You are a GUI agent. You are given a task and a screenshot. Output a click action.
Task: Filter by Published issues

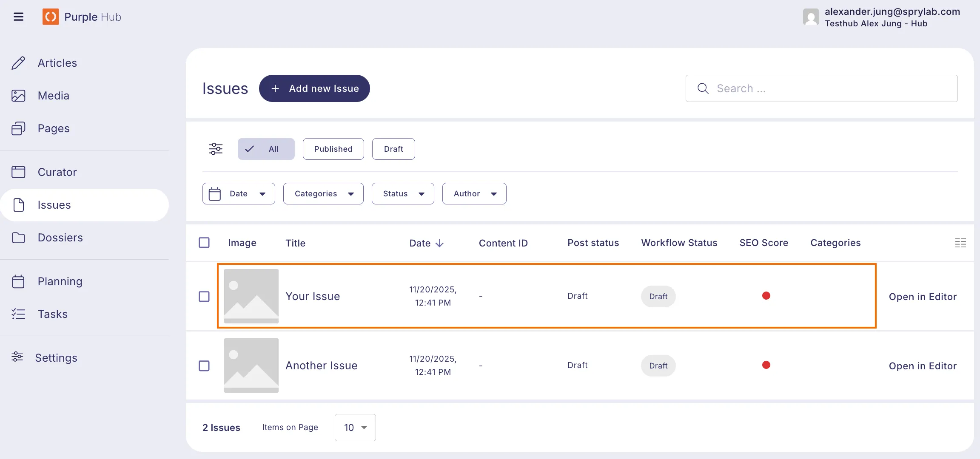tap(333, 149)
